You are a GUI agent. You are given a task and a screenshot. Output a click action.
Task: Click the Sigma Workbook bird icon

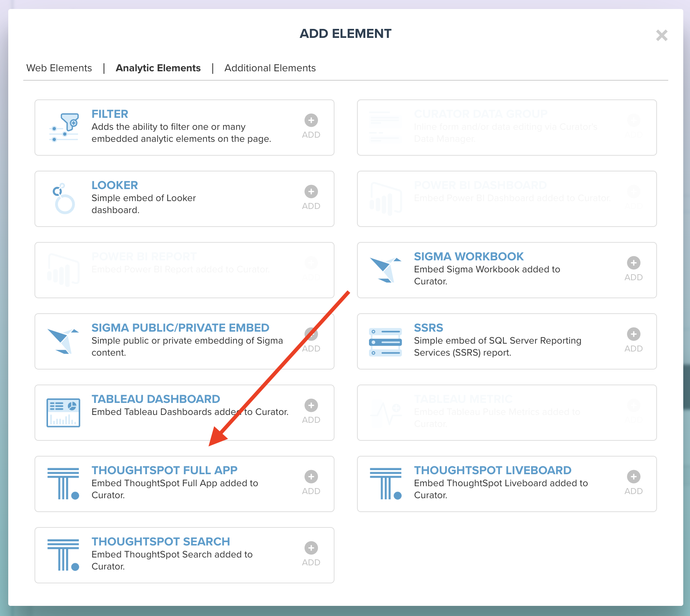385,270
